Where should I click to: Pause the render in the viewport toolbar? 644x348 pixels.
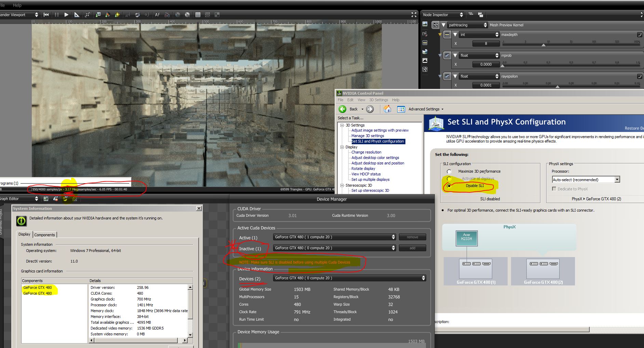pyautogui.click(x=56, y=15)
